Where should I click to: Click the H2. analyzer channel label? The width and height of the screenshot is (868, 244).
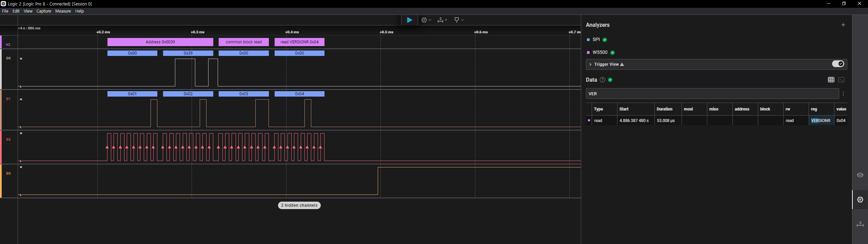point(8,45)
